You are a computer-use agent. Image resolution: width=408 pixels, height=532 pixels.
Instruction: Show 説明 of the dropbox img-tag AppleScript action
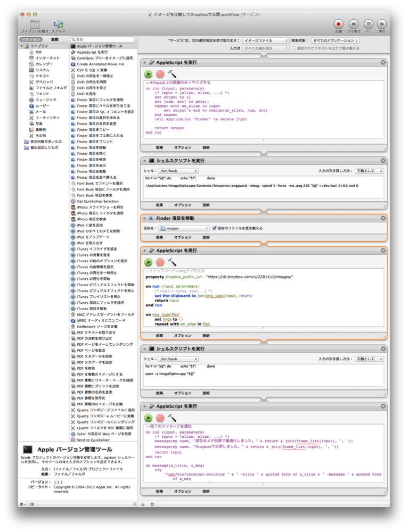pyautogui.click(x=206, y=336)
